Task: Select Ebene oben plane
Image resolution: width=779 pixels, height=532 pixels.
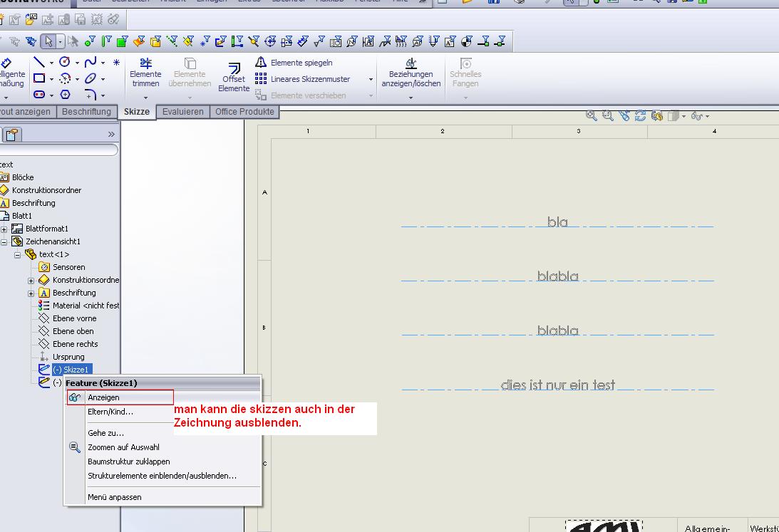Action: pos(73,331)
